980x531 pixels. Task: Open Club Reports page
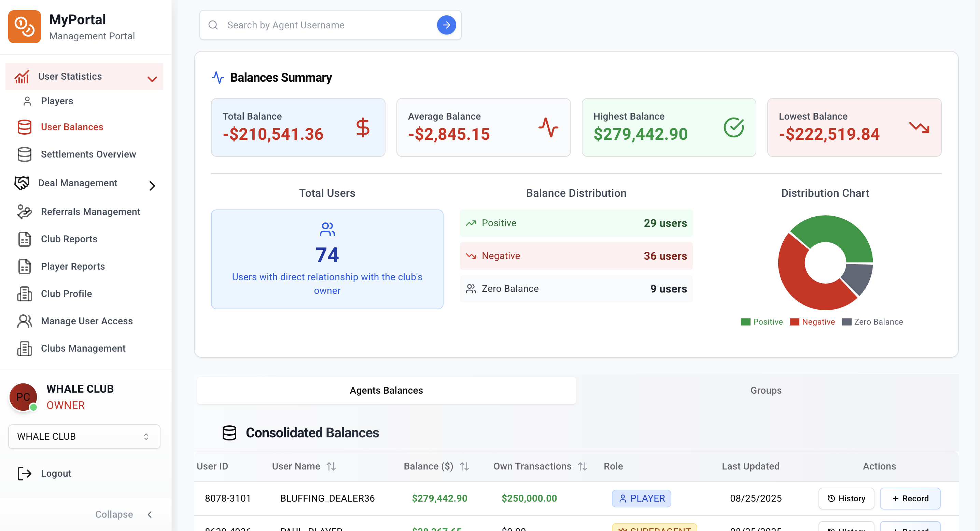coord(69,239)
